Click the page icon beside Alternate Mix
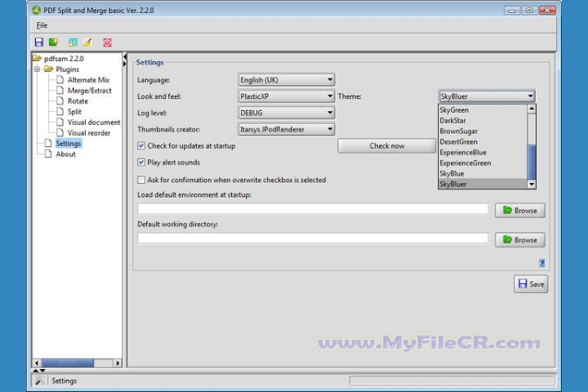 click(60, 79)
